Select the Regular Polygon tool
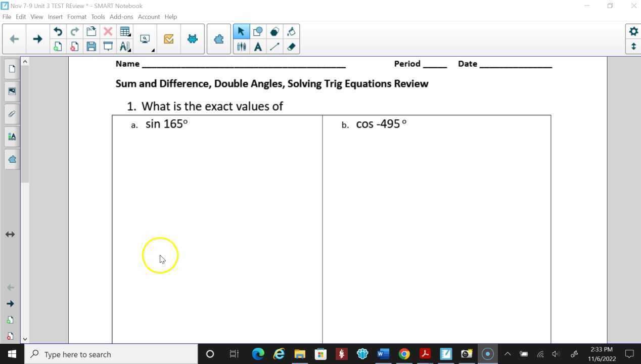The image size is (641, 364). tap(274, 31)
